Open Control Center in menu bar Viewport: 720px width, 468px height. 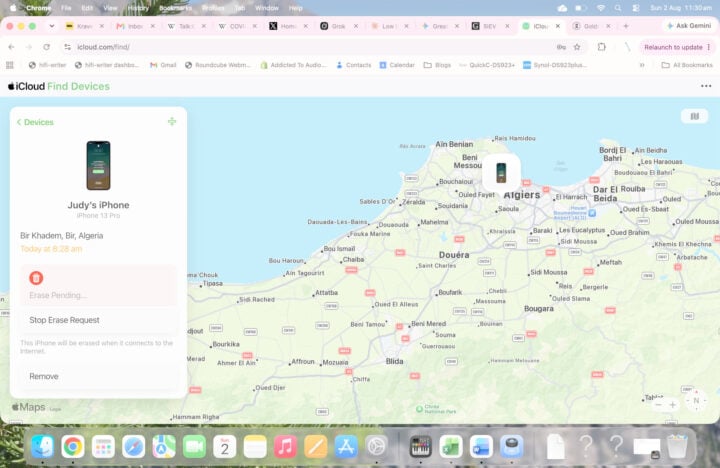coord(636,8)
